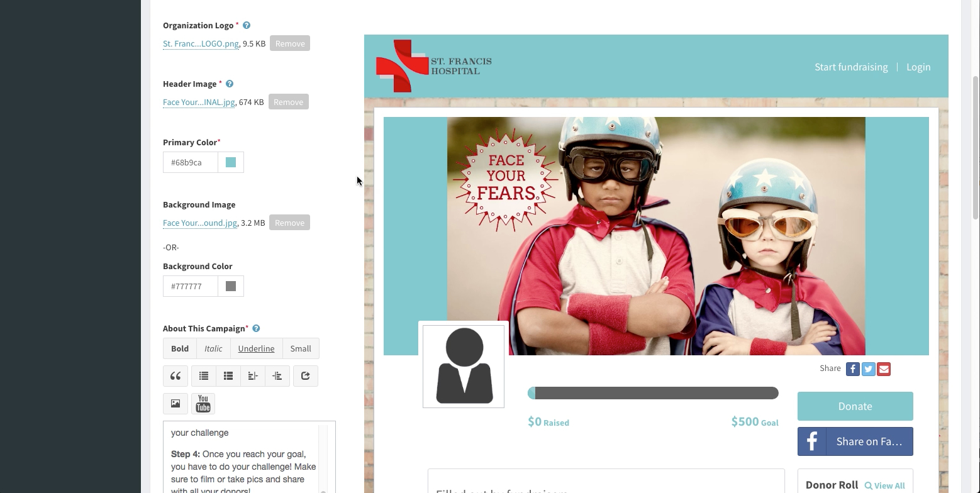Open the About This Campaign help icon
The width and height of the screenshot is (980, 493).
pyautogui.click(x=256, y=328)
